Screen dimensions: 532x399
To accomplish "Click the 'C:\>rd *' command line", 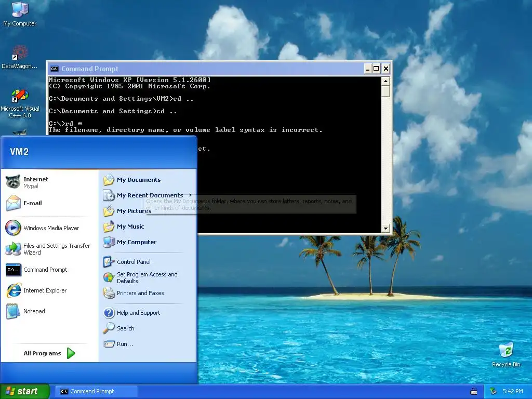I will coord(65,124).
